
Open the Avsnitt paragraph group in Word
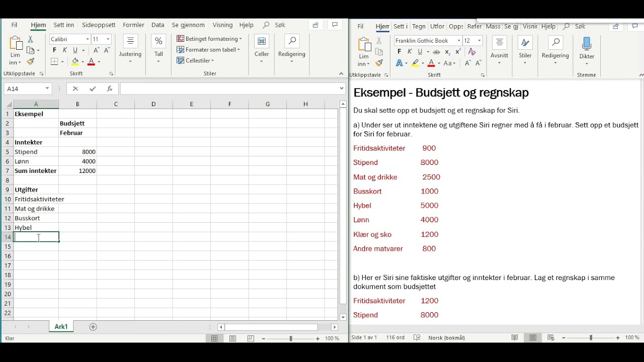click(499, 51)
